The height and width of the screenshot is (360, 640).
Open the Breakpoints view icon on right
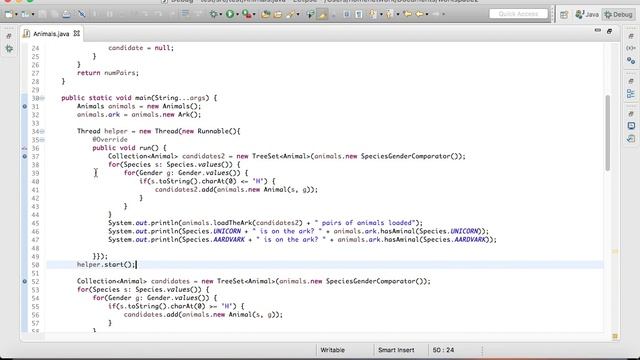(x=631, y=60)
